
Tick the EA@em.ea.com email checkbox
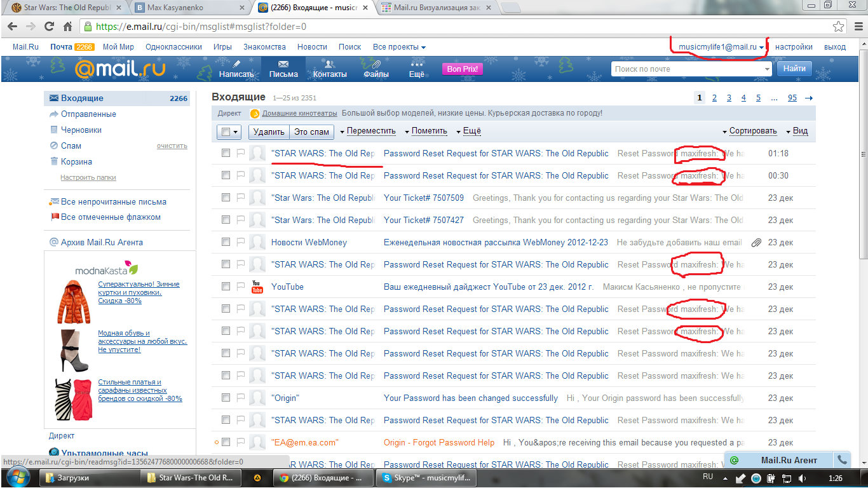(x=226, y=442)
